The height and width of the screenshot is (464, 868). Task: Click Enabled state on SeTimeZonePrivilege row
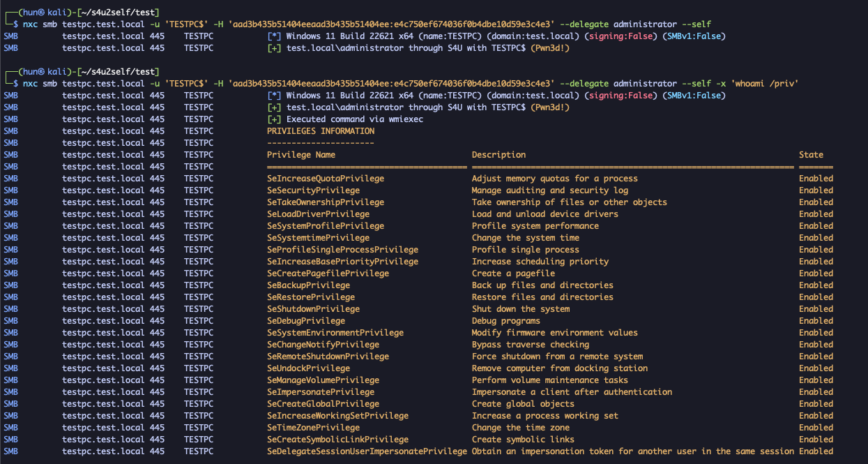(x=816, y=428)
